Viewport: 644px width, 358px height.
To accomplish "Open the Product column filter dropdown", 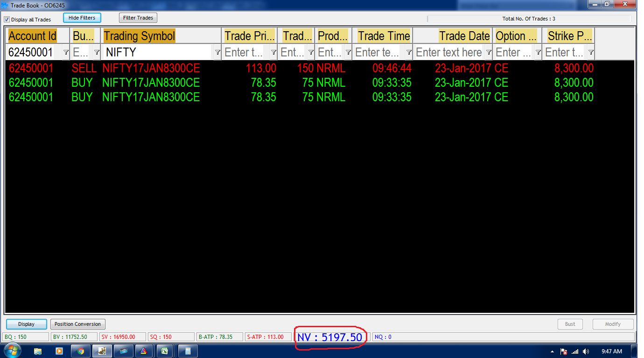I will click(x=348, y=52).
